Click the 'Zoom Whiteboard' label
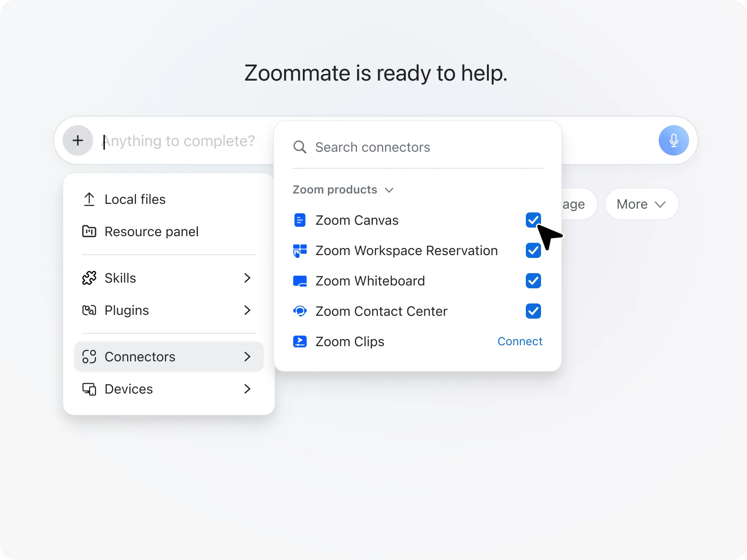747x560 pixels. [370, 281]
